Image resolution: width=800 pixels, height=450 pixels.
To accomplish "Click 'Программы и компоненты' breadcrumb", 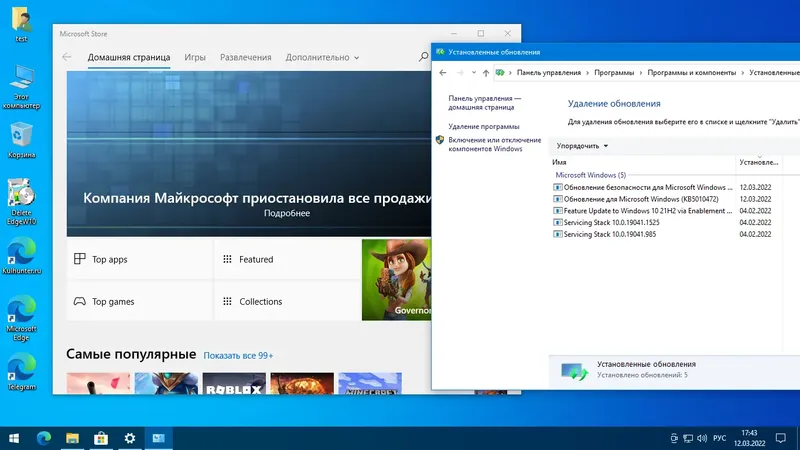I will coord(691,73).
